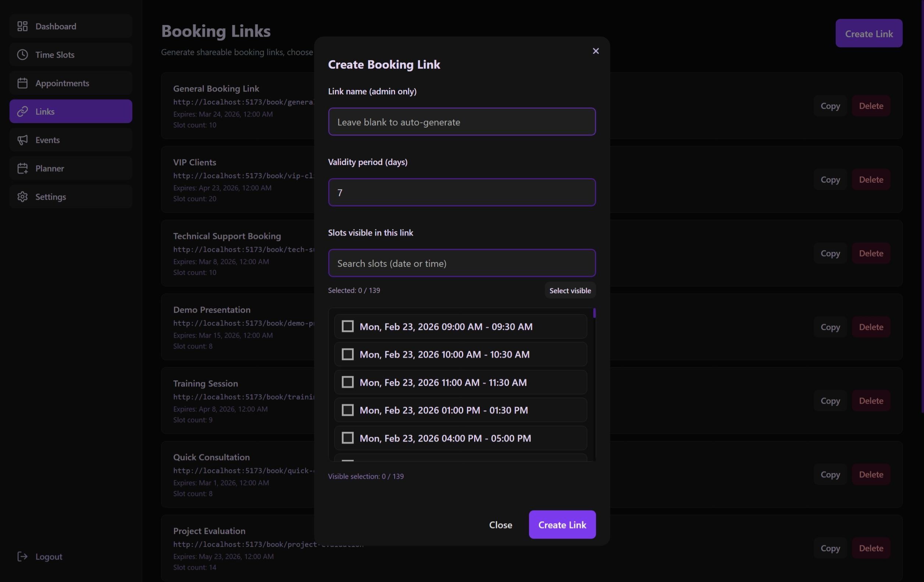
Task: Copy the General Booking Link
Action: pos(830,106)
